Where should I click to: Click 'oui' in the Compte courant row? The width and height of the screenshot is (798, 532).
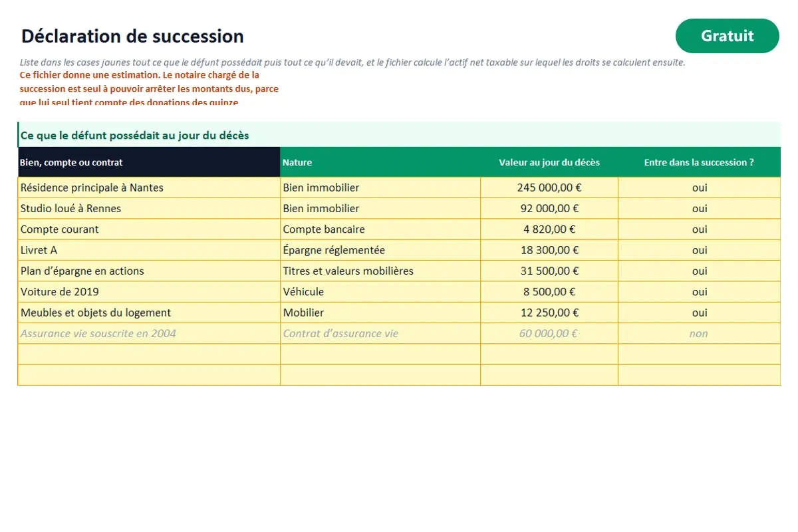(699, 229)
